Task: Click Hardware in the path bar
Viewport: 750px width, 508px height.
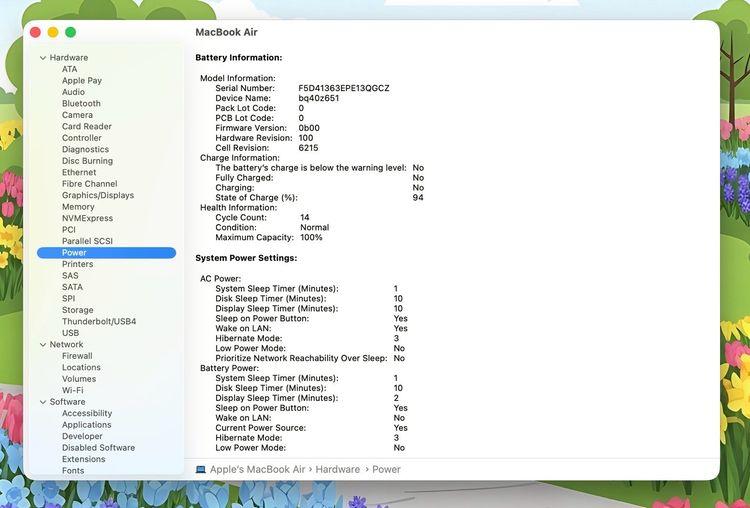Action: 338,470
